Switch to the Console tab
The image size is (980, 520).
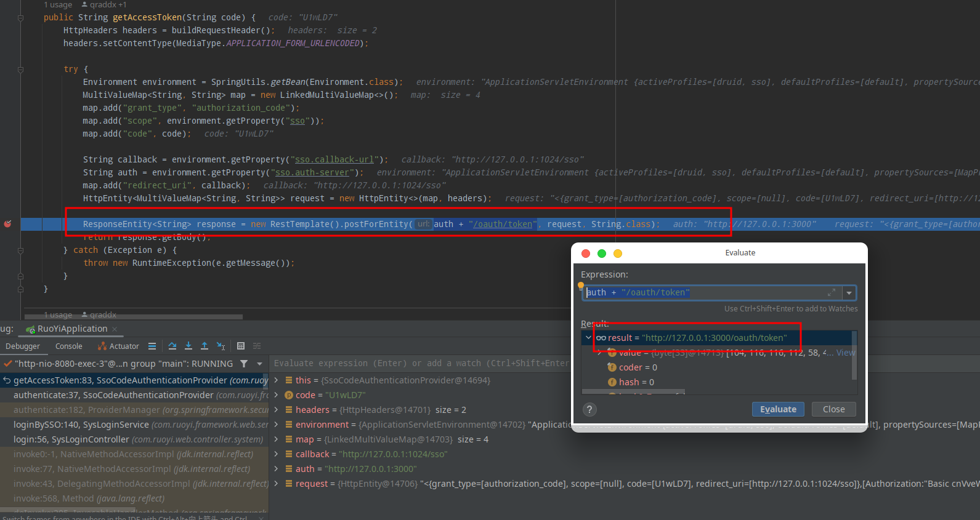(68, 346)
